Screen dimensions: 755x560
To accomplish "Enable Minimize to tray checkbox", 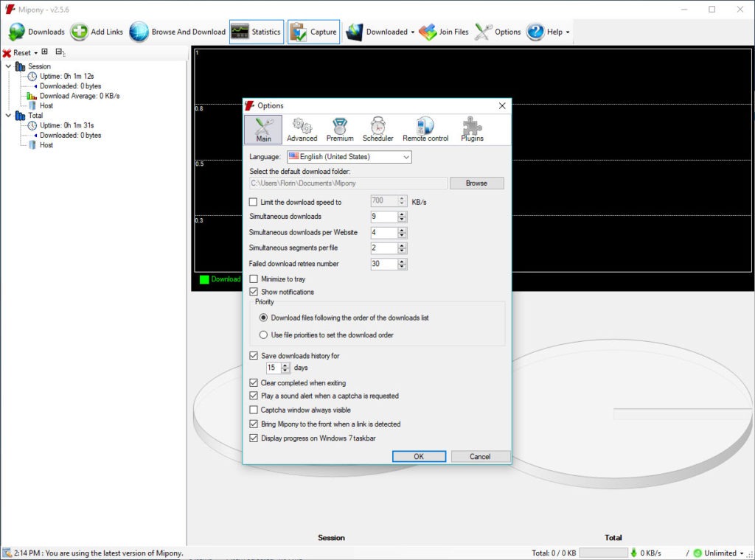I will pyautogui.click(x=254, y=279).
